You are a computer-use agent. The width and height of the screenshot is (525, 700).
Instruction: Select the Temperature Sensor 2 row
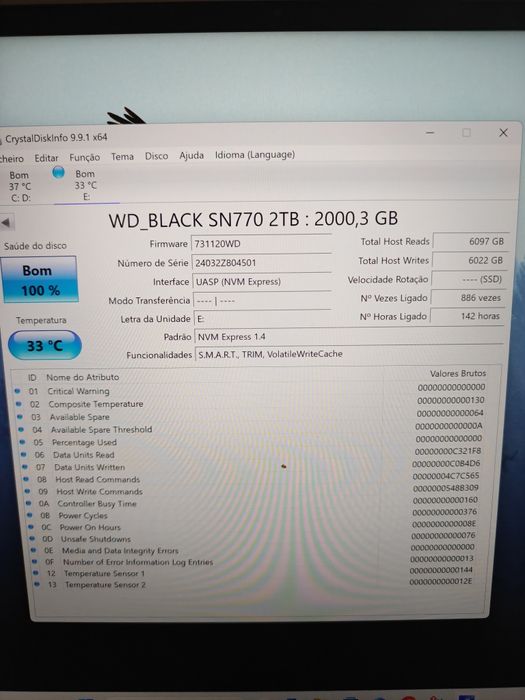click(256, 583)
